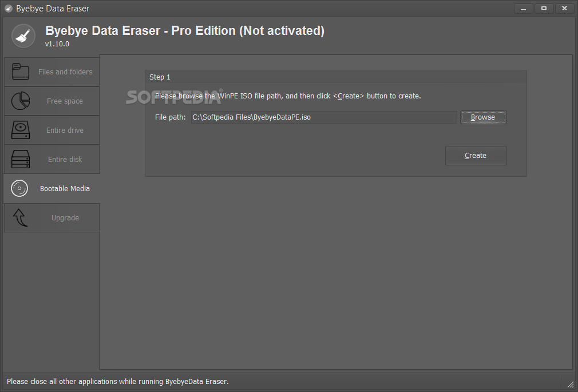The image size is (578, 392).
Task: Select the Bootable Media tab label
Action: [x=65, y=188]
